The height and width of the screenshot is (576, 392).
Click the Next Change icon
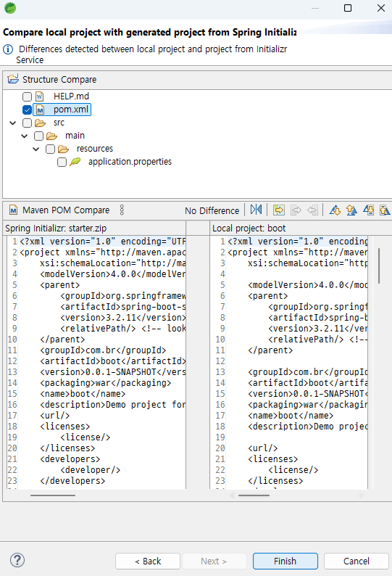[368, 210]
